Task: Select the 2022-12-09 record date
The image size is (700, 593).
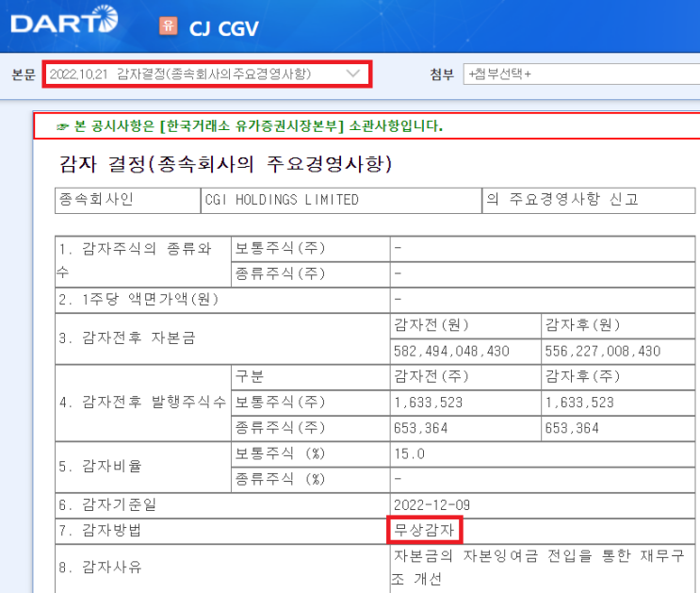Action: click(431, 505)
